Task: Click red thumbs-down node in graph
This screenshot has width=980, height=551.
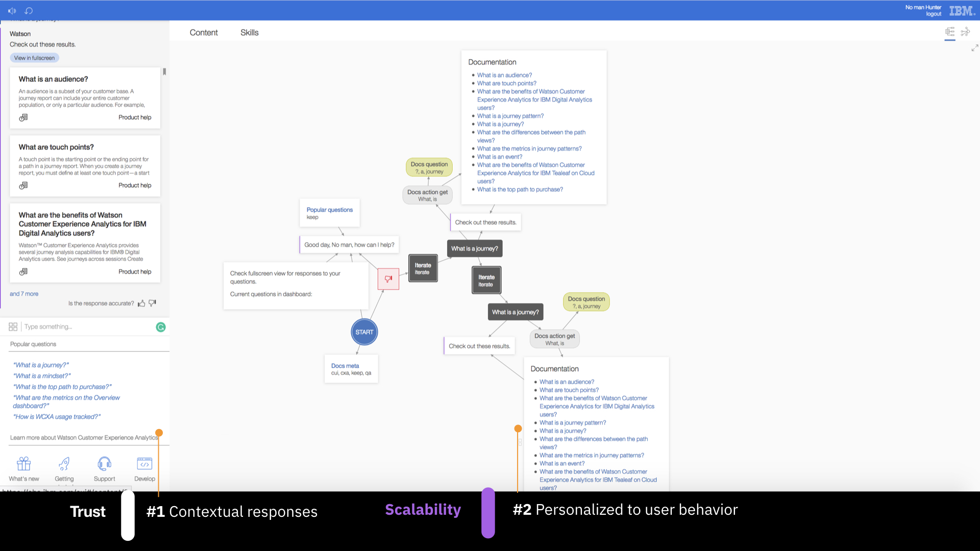Action: click(388, 279)
